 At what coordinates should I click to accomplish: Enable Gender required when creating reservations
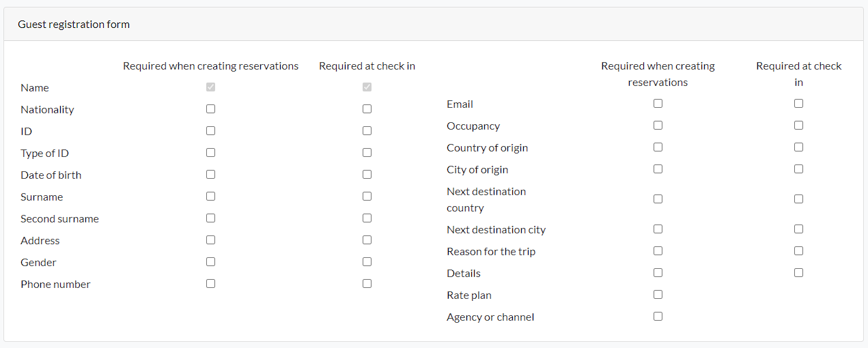pyautogui.click(x=210, y=261)
